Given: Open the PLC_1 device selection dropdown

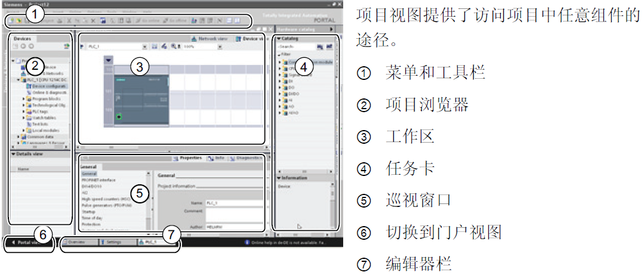Looking at the screenshot, I should tap(144, 47).
